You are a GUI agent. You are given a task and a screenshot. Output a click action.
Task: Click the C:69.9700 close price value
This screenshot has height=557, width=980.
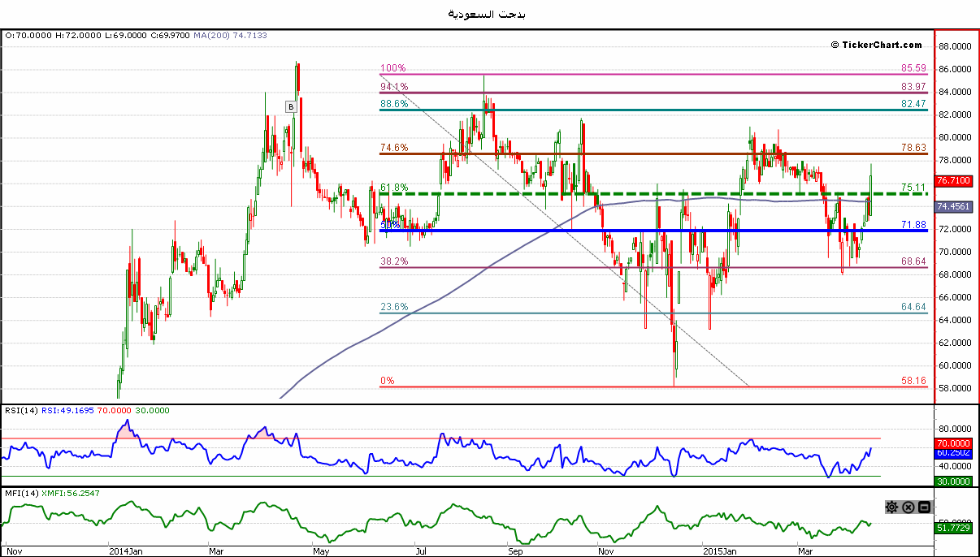coord(170,36)
